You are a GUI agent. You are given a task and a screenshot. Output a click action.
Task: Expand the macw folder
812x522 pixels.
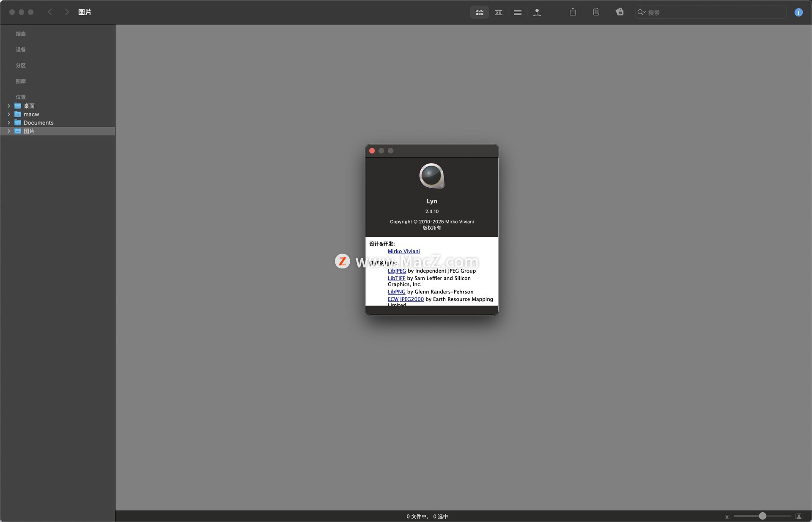click(x=8, y=114)
